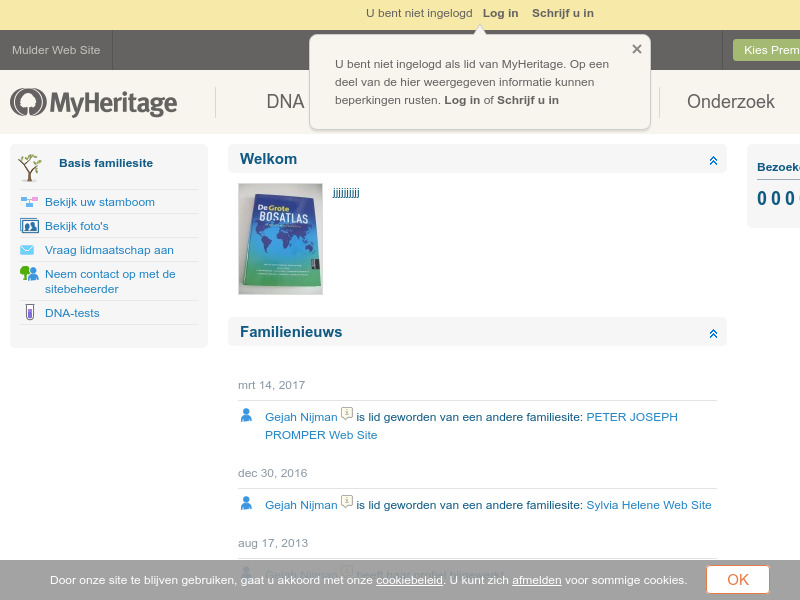Click the envelope icon for Vraag lidmaatschap aan
Viewport: 800px width, 600px height.
coord(29,250)
